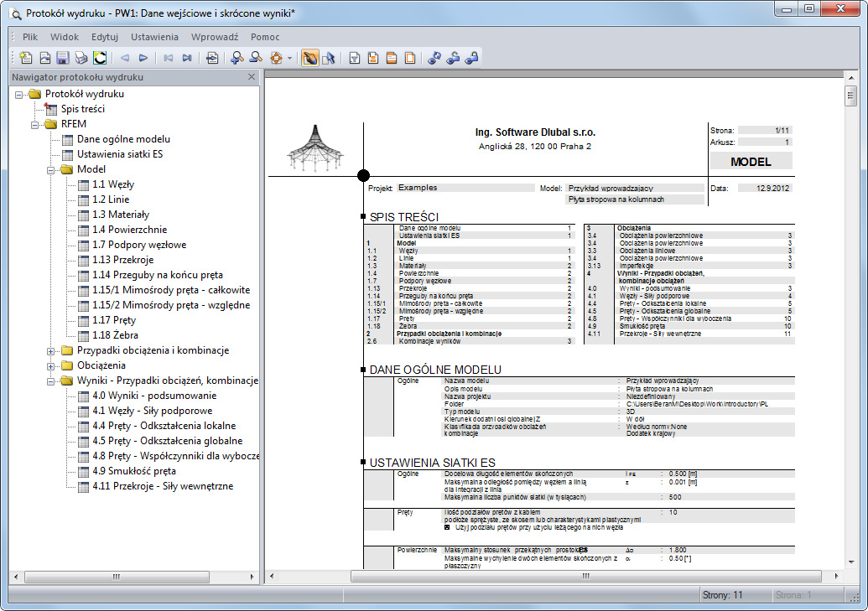The width and height of the screenshot is (868, 611).
Task: Click the table icon beside 1.18 Żebra
Action: pyautogui.click(x=84, y=335)
